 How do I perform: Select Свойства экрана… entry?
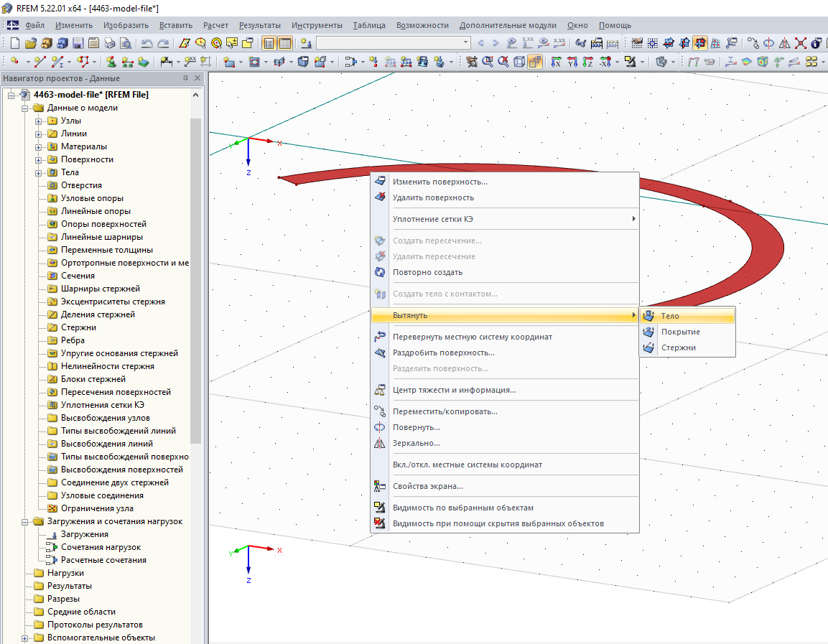[505, 486]
